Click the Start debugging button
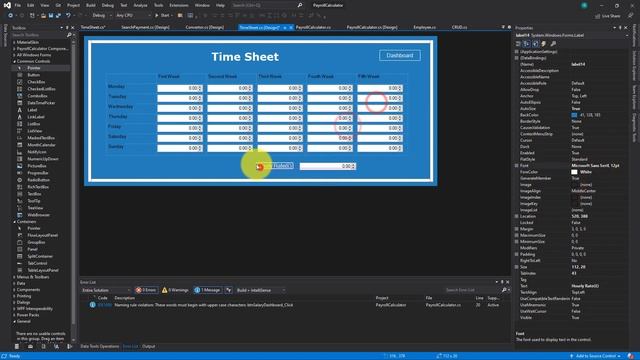Screen dimensions: 640x360 coord(162,16)
